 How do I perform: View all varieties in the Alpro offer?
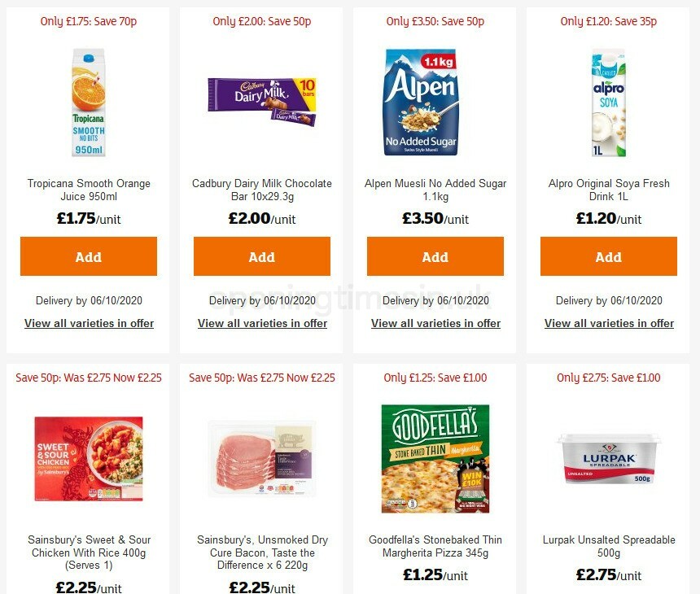608,323
